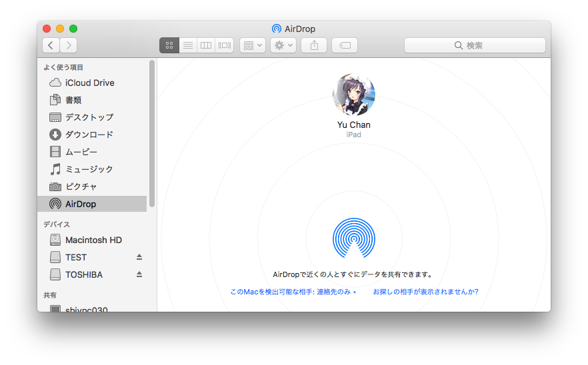The image size is (588, 365).
Task: Go forward with the right chevron button
Action: coord(69,45)
